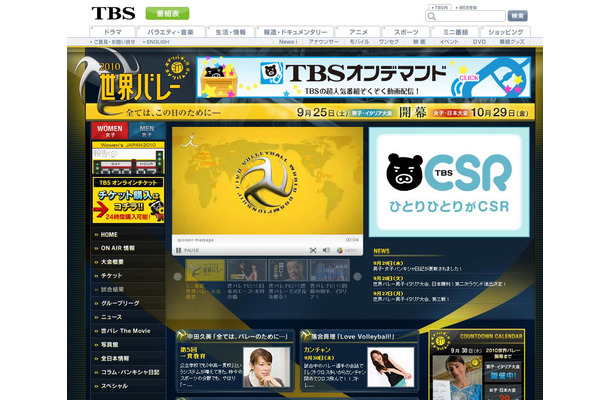Open the News i sub-navigation link
Screen dimensions: 610x400
pos(288,42)
